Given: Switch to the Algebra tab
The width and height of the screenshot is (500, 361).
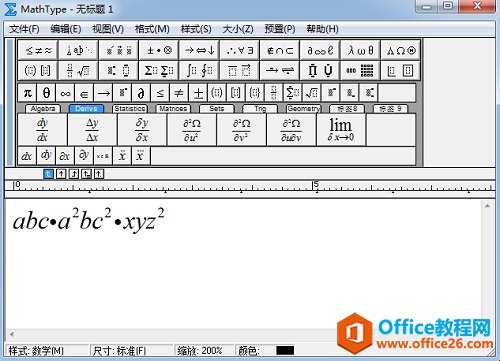Looking at the screenshot, I should 43,109.
